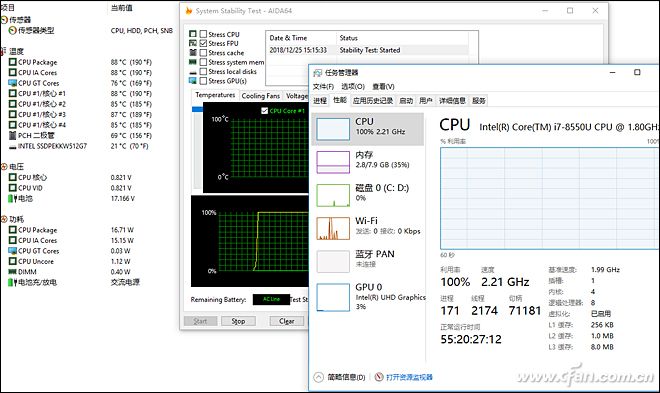The image size is (660, 393).
Task: Click the disabled Start button
Action: pos(200,321)
